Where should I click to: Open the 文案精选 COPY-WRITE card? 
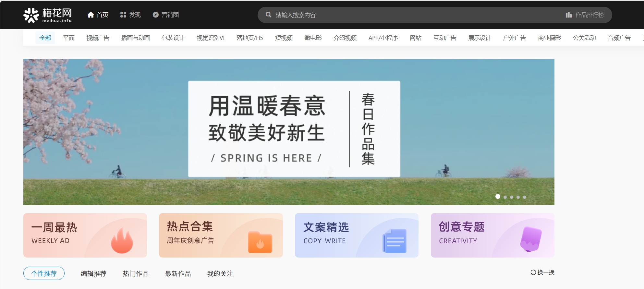(x=357, y=235)
